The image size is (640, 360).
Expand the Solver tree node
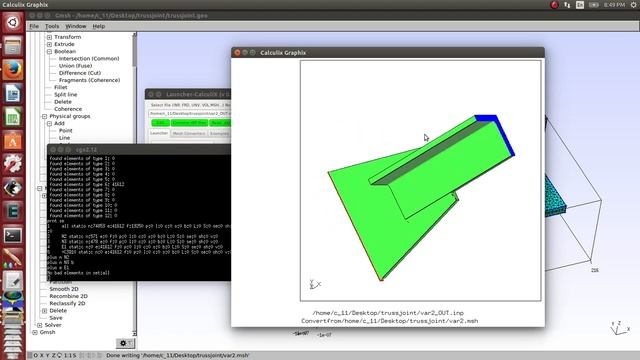pyautogui.click(x=40, y=325)
